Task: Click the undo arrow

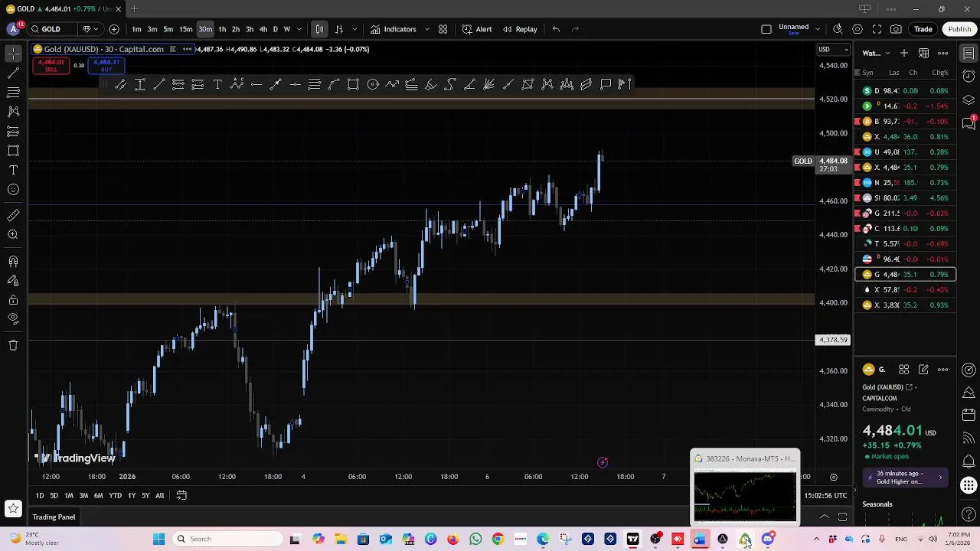Action: (556, 29)
